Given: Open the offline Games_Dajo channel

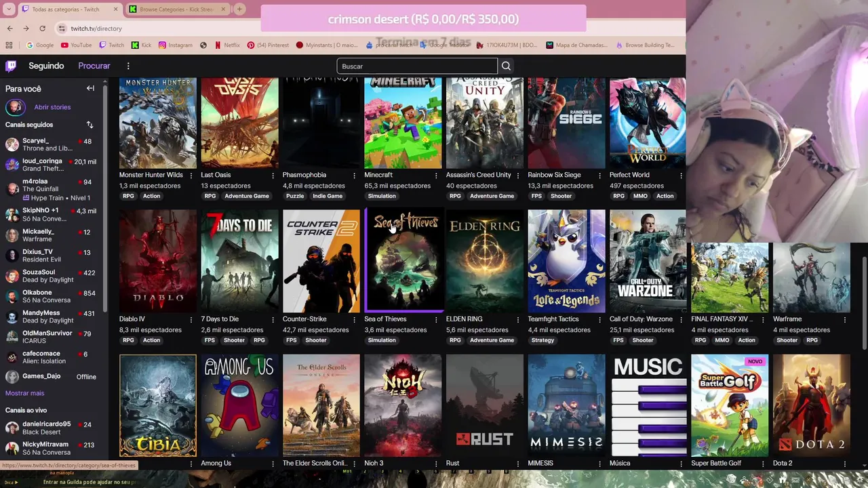Looking at the screenshot, I should tap(50, 376).
